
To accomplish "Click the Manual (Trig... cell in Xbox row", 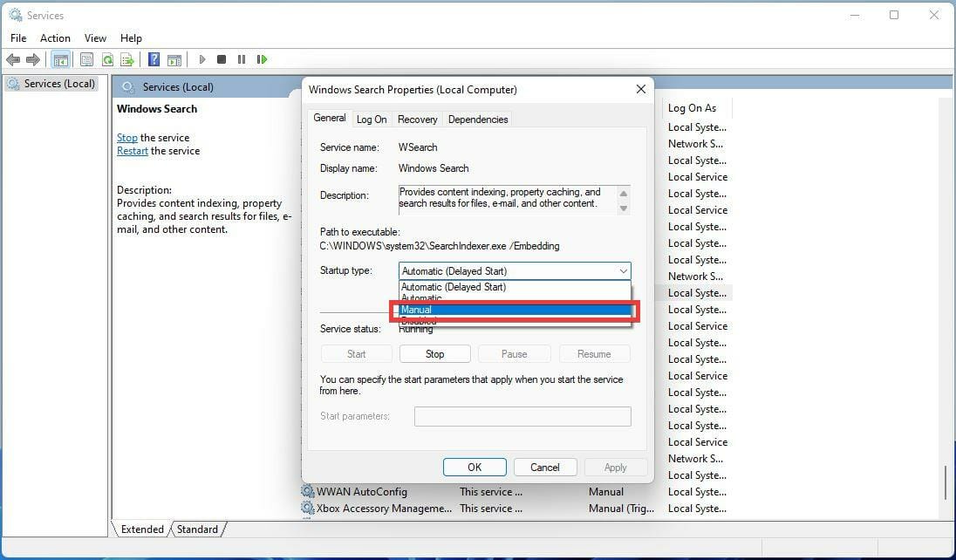I will click(x=621, y=508).
